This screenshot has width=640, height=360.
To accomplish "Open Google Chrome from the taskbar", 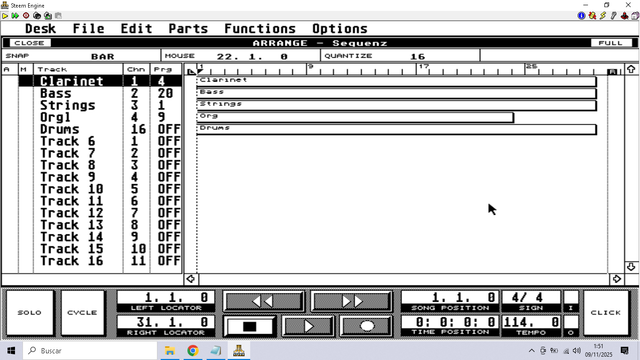I will [x=193, y=351].
